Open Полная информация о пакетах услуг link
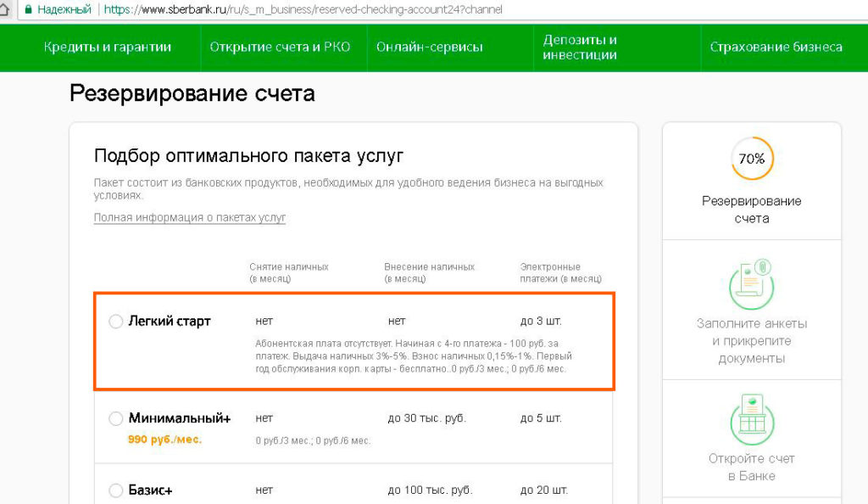This screenshot has width=868, height=504. pos(190,218)
